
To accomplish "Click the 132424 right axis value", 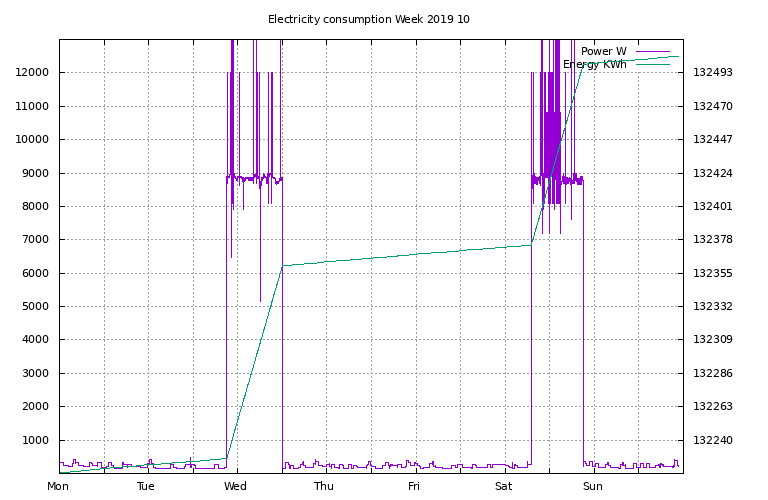I will [713, 173].
